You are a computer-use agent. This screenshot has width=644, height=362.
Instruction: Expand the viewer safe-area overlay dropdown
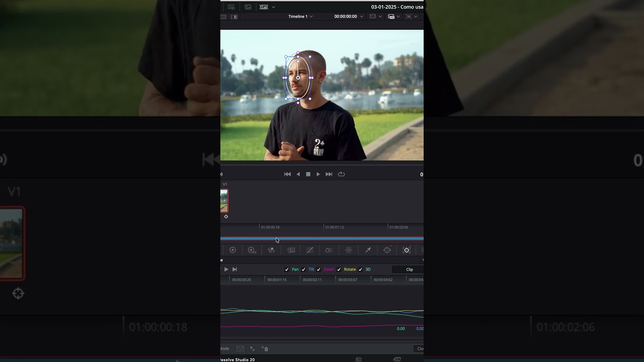pyautogui.click(x=380, y=17)
